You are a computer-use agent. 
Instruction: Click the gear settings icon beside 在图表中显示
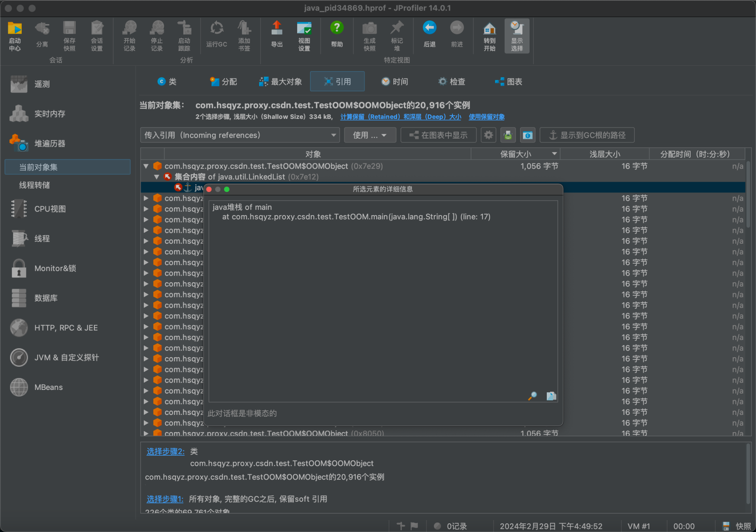tap(488, 135)
